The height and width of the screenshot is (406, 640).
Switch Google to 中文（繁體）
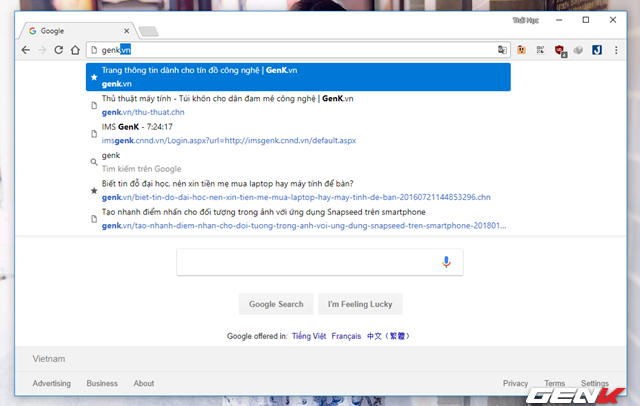tap(388, 336)
